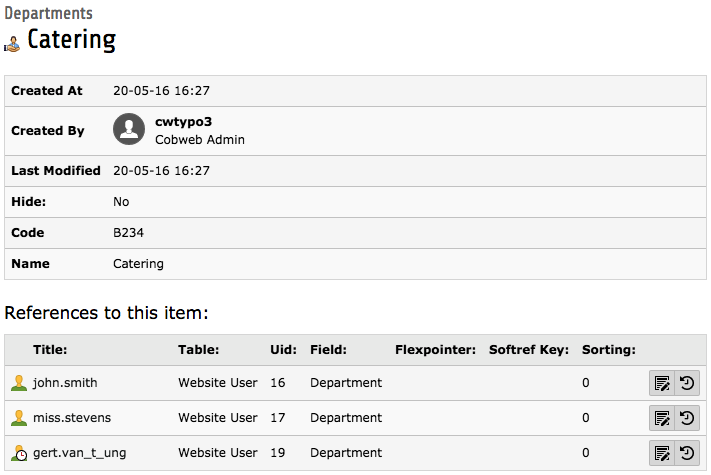This screenshot has height=475, width=711.
Task: Click the miss.stevens user icon
Action: pyautogui.click(x=18, y=418)
